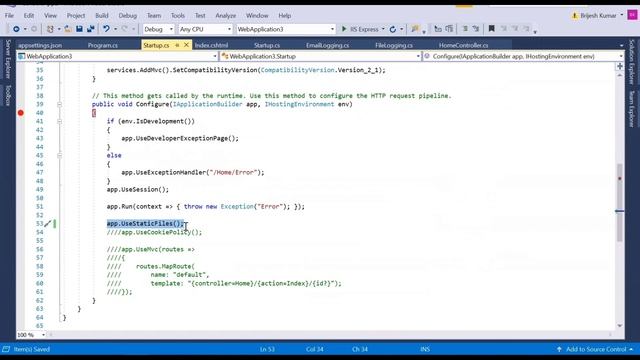This screenshot has width=640, height=360.
Task: Start debugging with the green IIS Express arrow
Action: [x=344, y=29]
